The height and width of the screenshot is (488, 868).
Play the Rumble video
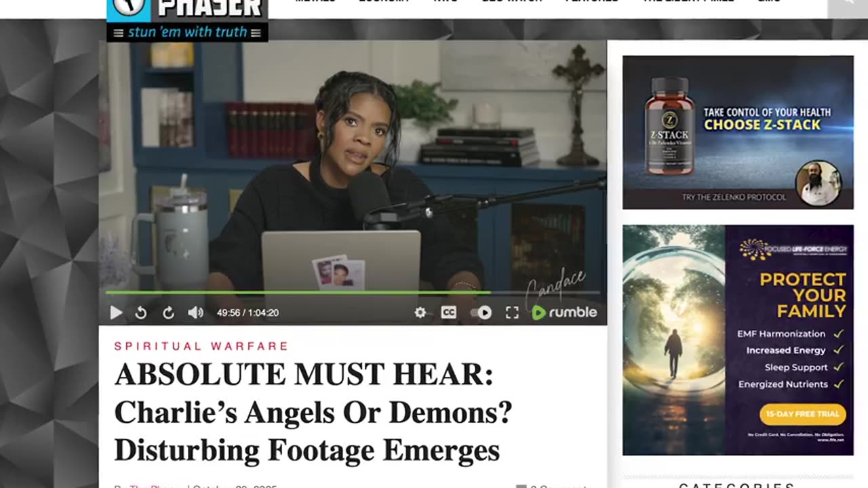click(116, 312)
